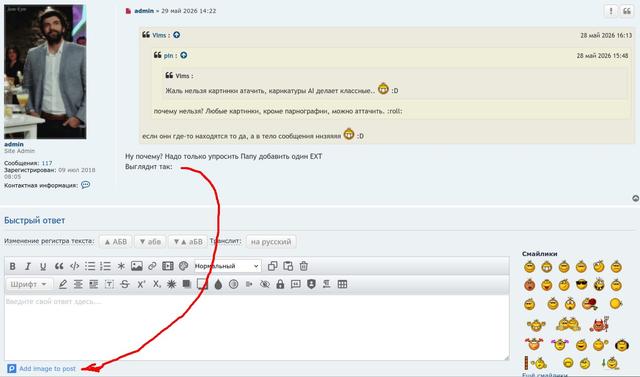This screenshot has height=377, width=640.
Task: Open the font size dropdown Нормальный
Action: pos(227,266)
